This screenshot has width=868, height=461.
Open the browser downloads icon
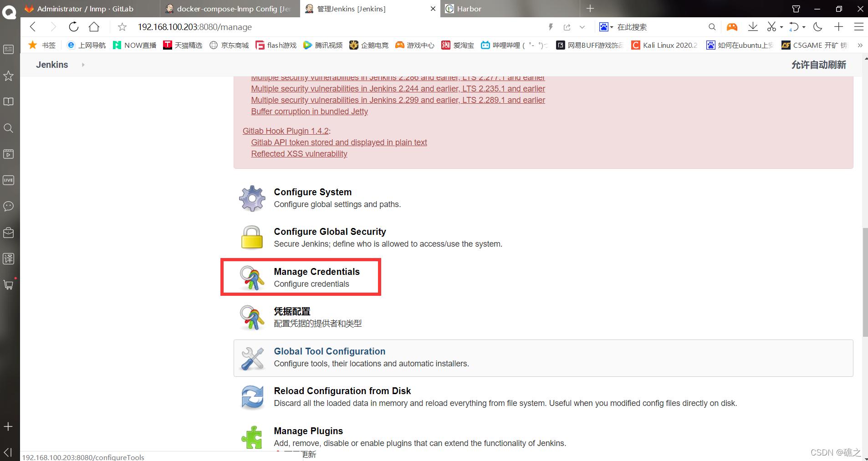pos(753,27)
